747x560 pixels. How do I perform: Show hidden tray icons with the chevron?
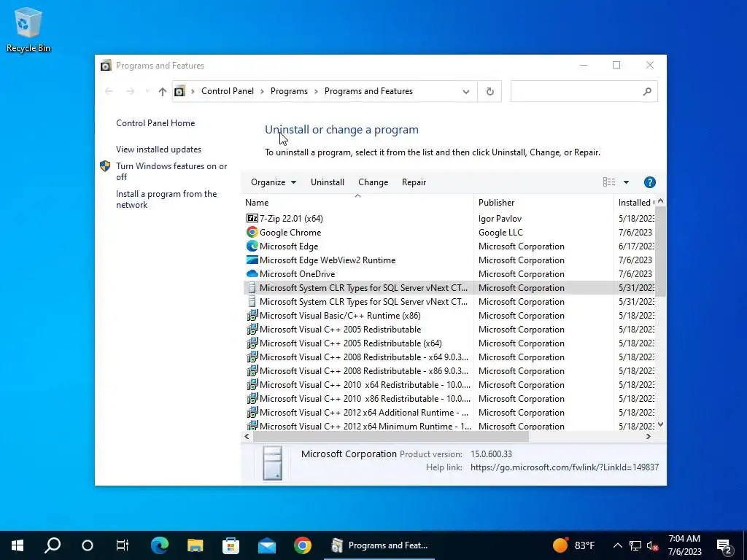(x=617, y=545)
